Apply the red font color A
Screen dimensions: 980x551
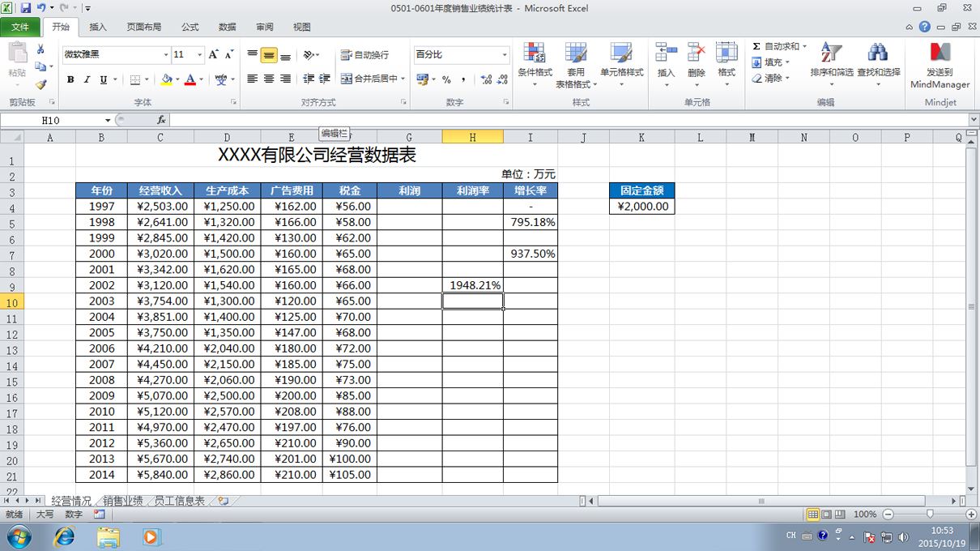tap(190, 79)
